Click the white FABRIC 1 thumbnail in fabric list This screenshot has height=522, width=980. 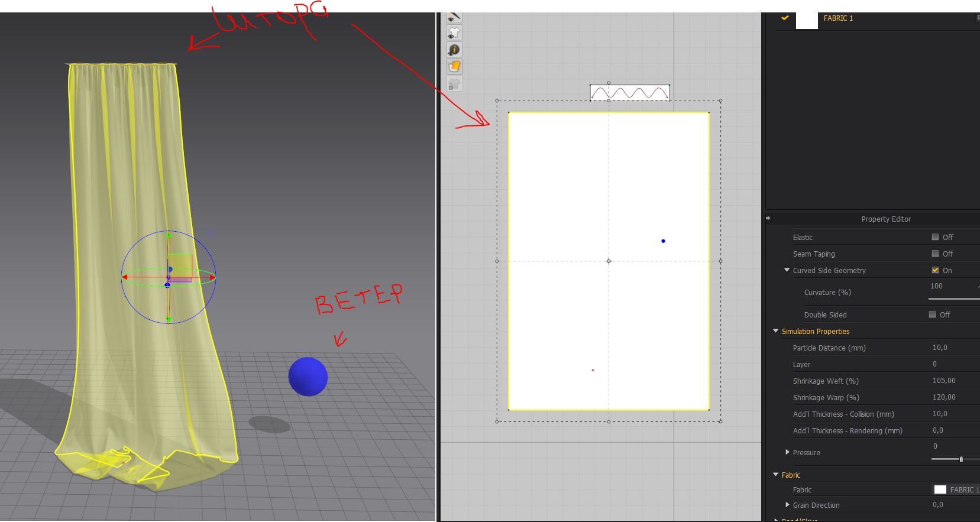point(807,20)
